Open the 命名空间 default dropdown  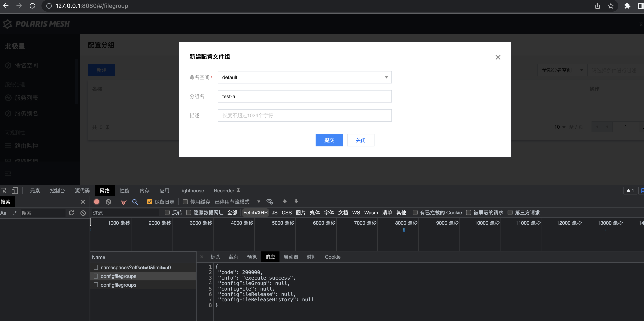305,77
